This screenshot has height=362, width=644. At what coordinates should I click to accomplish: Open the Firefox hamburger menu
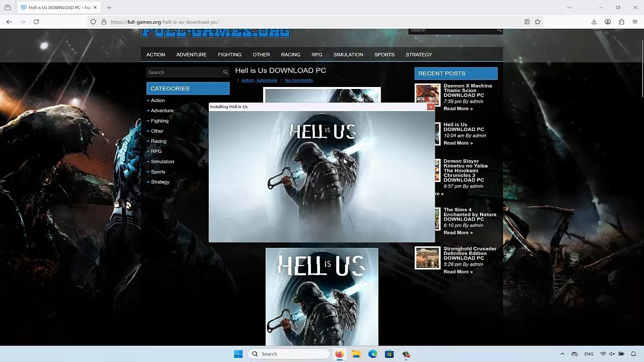click(635, 22)
